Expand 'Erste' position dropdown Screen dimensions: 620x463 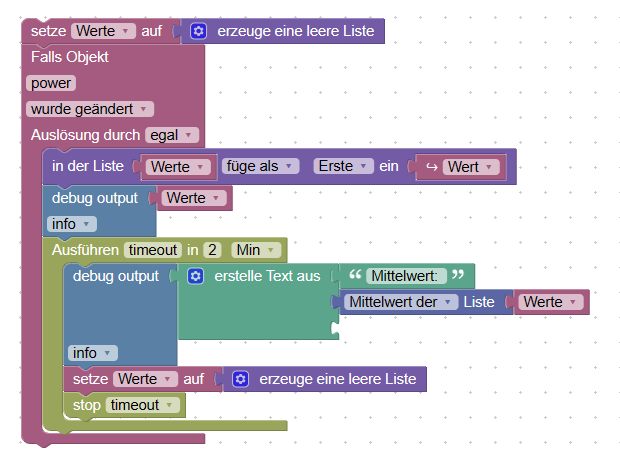[343, 166]
